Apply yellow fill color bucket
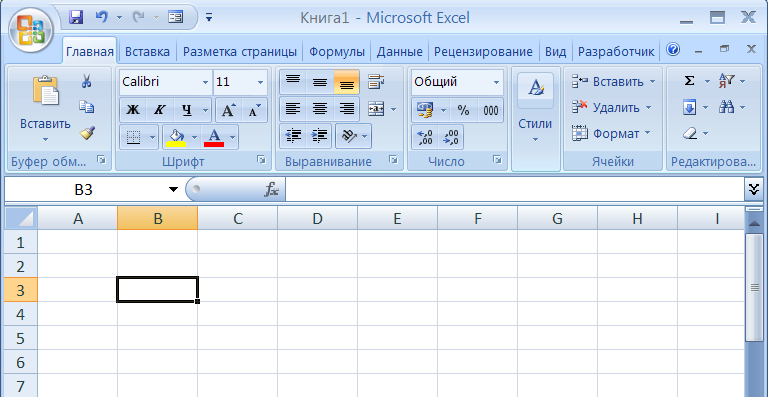The height and width of the screenshot is (397, 768). point(176,138)
